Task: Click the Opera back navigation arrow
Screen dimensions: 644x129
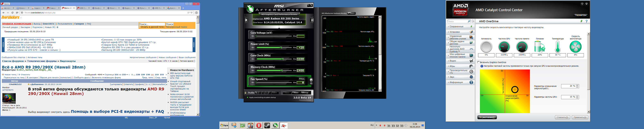Action: pyautogui.click(x=3, y=12)
